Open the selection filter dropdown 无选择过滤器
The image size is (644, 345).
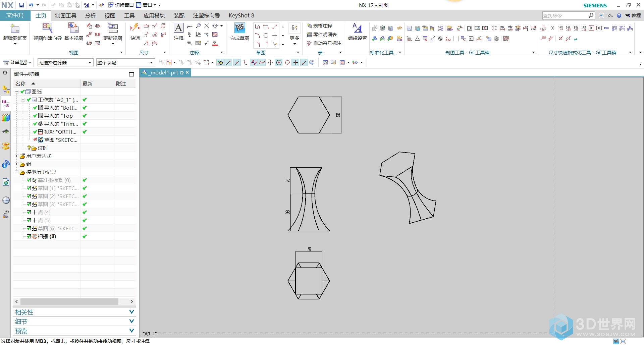(x=65, y=63)
